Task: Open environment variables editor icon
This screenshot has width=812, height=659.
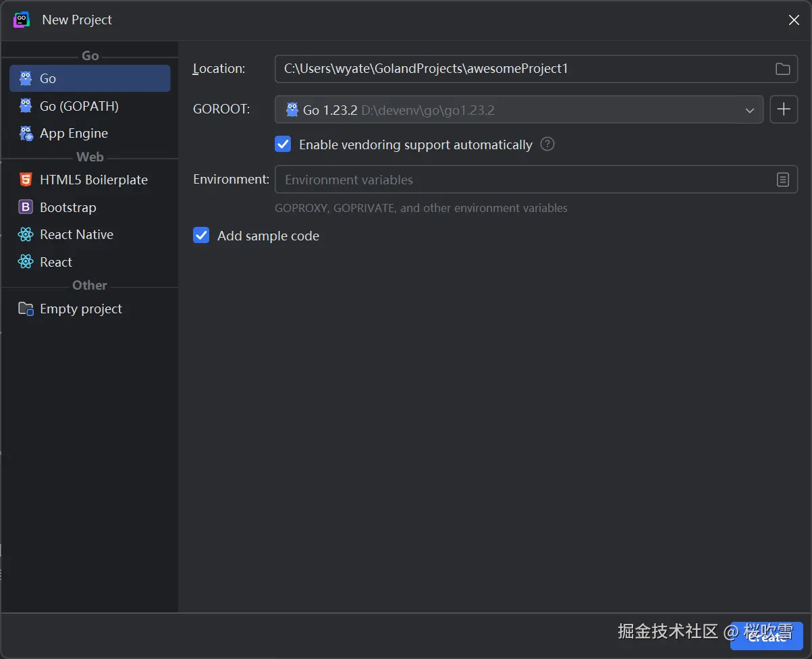Action: [783, 180]
